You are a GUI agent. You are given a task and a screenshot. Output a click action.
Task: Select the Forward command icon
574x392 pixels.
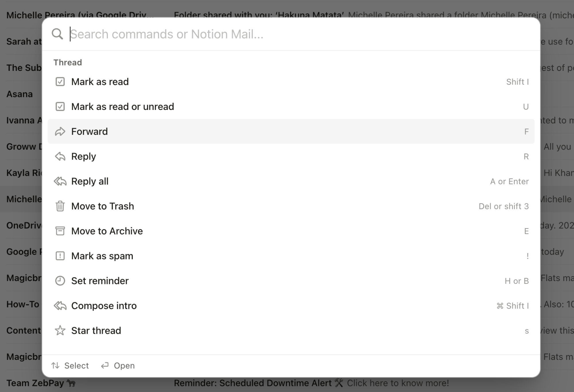[x=60, y=131]
